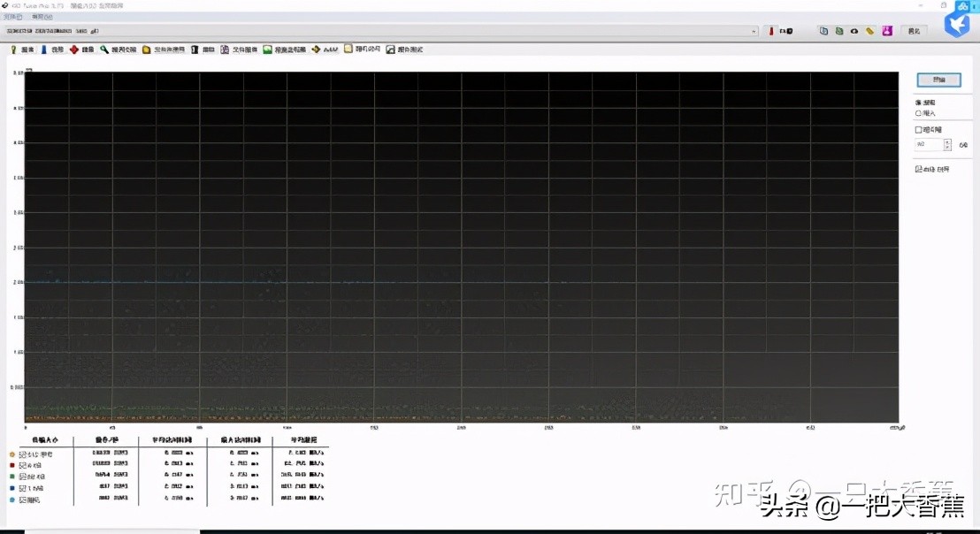Toggle the 1 MB transfer size checkbox
This screenshot has height=534, width=980.
22,488
